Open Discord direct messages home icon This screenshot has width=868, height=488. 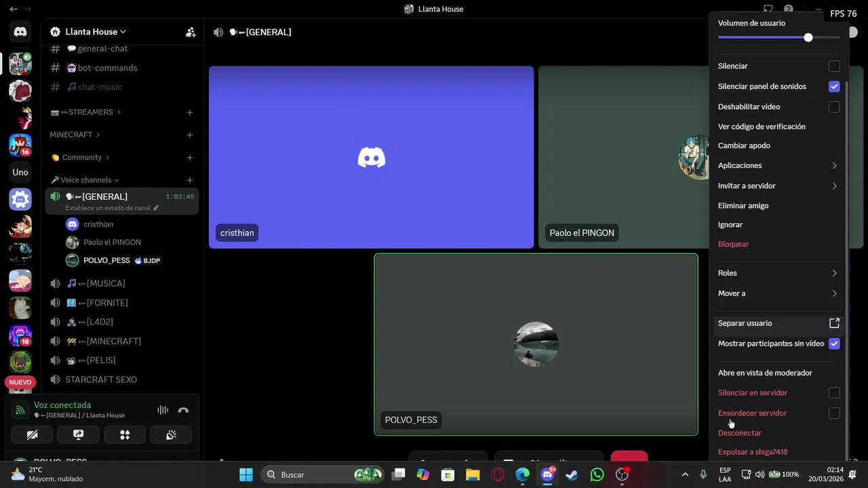[20, 32]
